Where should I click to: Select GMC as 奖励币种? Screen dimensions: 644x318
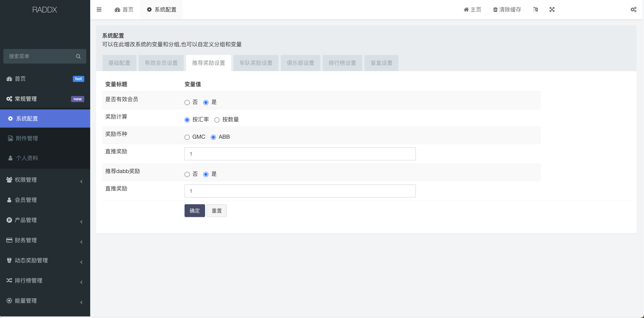[x=187, y=137]
